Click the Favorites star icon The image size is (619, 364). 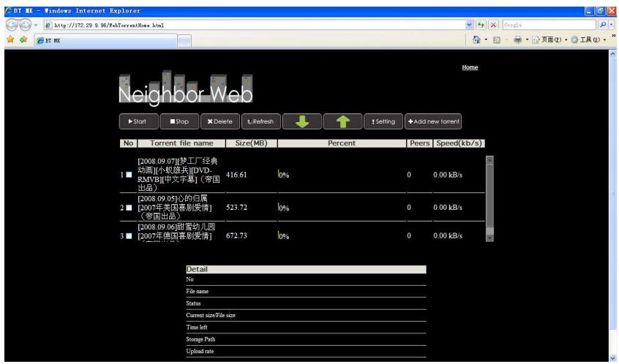coord(11,39)
